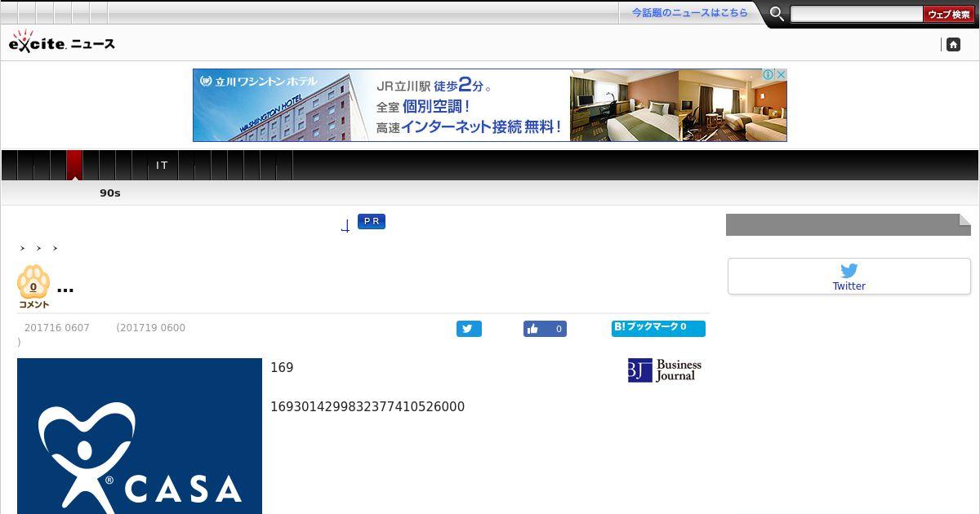
Task: Open the ad info icon
Action: point(768,74)
